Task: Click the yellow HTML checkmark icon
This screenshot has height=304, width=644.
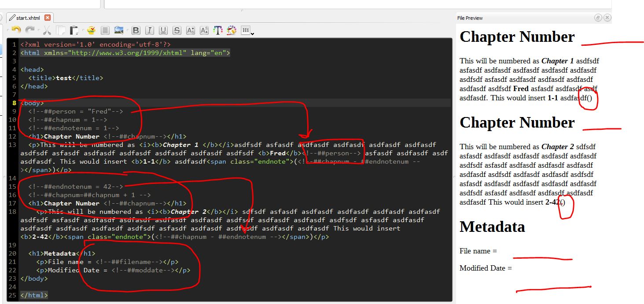Action: click(x=91, y=30)
